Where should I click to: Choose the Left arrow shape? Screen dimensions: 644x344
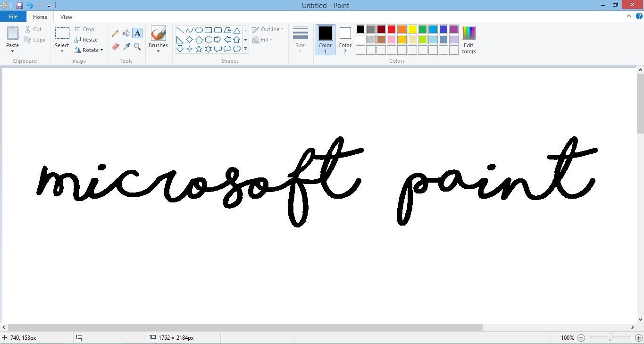click(227, 40)
